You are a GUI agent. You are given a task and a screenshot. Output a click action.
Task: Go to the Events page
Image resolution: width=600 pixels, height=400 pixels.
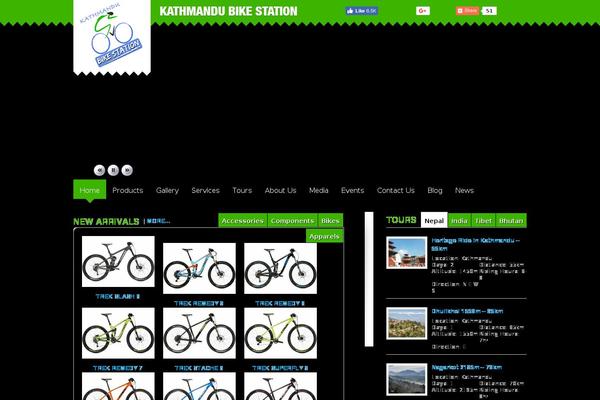point(352,190)
